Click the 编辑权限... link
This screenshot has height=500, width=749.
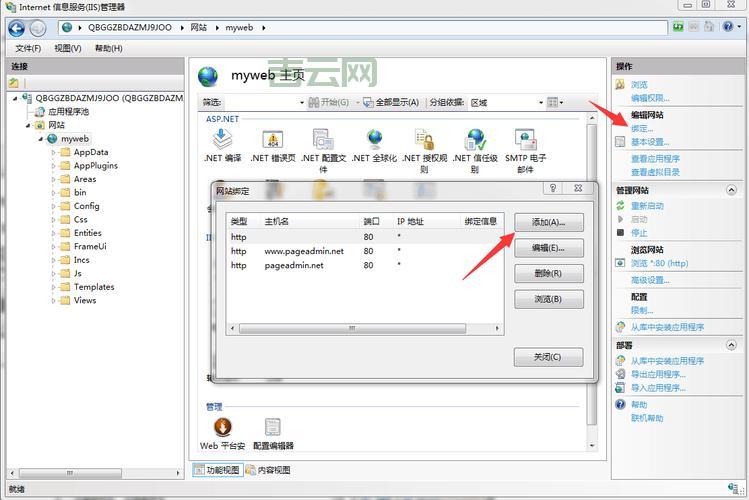(650, 98)
